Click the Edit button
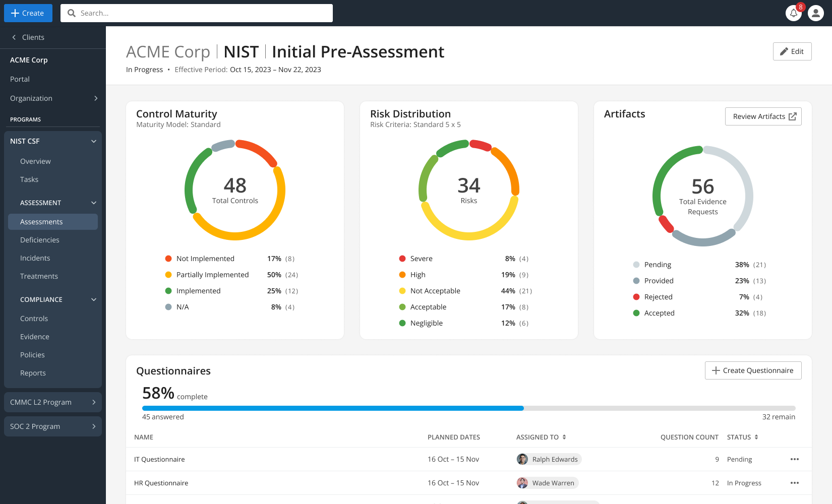 792,51
